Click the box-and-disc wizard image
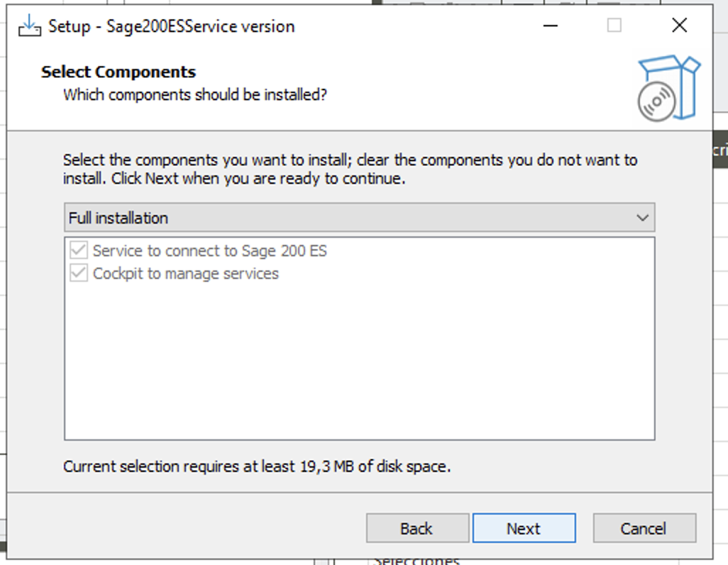The height and width of the screenshot is (565, 728). [x=668, y=88]
